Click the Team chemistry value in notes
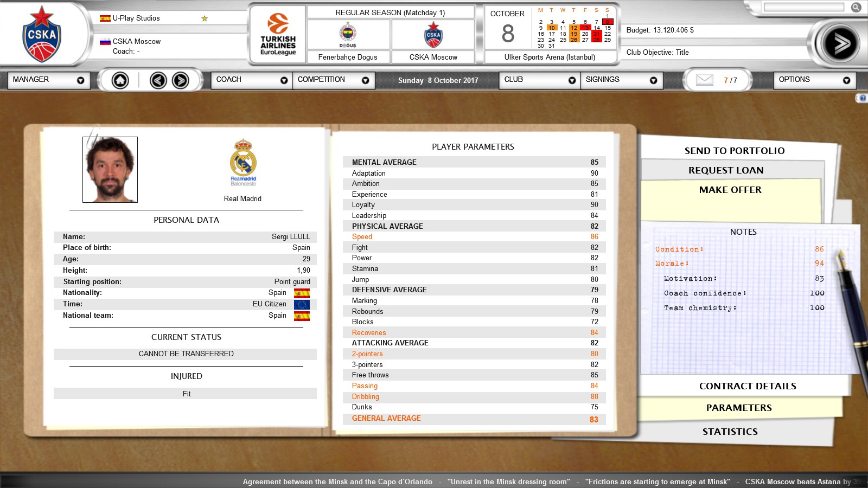Screen dimensions: 868x488 pyautogui.click(x=817, y=308)
